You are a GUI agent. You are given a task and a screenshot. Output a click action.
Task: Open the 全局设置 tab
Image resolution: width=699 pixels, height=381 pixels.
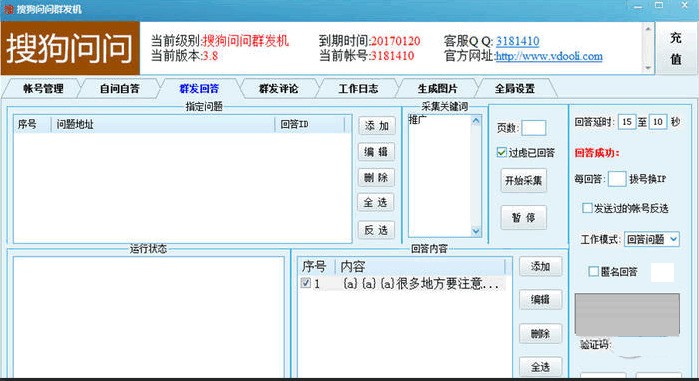pyautogui.click(x=515, y=89)
